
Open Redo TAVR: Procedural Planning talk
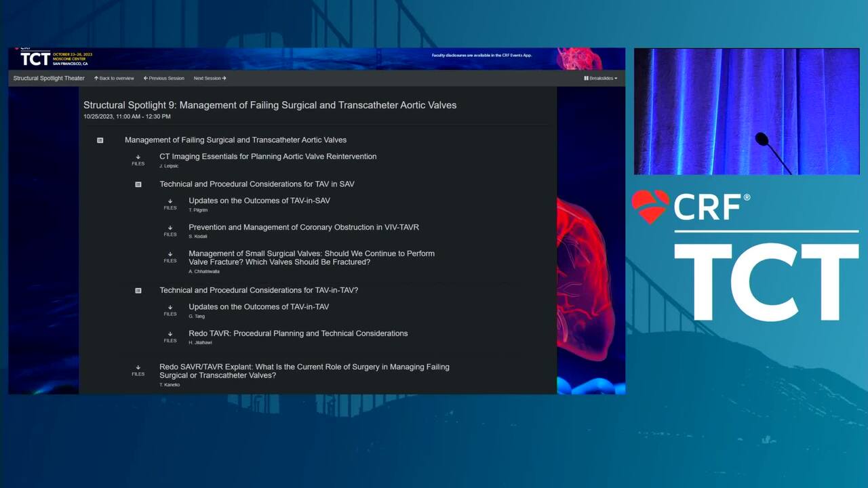[298, 333]
